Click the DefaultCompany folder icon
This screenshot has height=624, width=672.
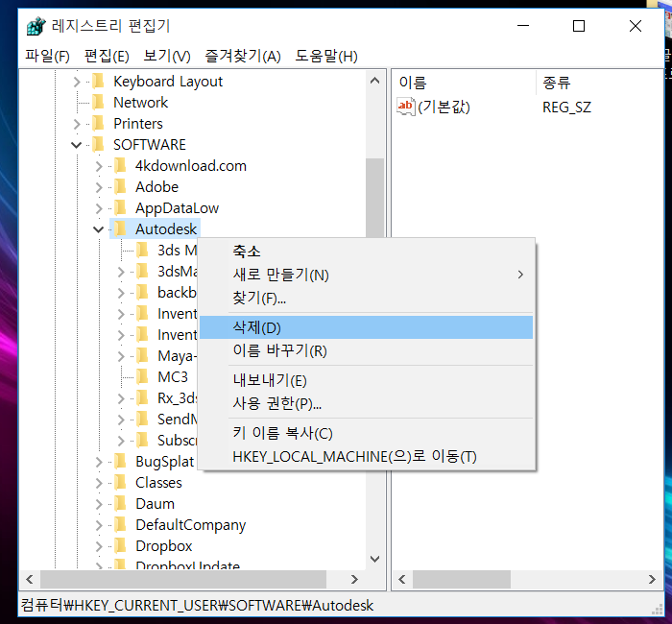(120, 524)
